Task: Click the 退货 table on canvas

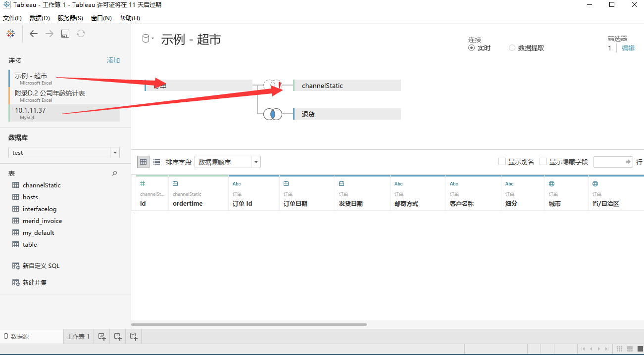Action: (347, 114)
